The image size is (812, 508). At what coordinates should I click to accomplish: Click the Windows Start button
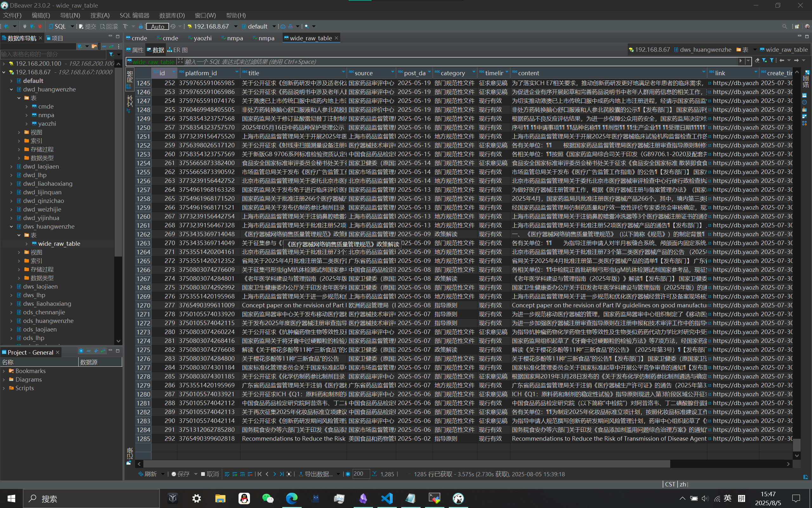point(11,498)
